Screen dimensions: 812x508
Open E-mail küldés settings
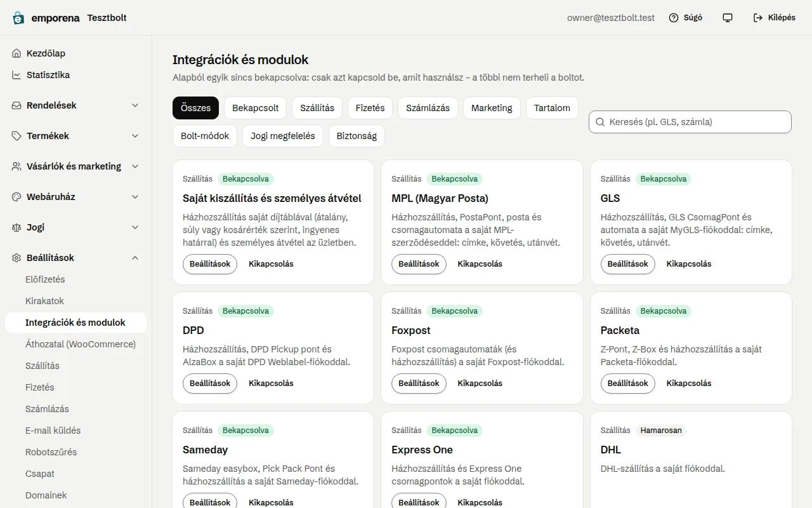point(75,431)
